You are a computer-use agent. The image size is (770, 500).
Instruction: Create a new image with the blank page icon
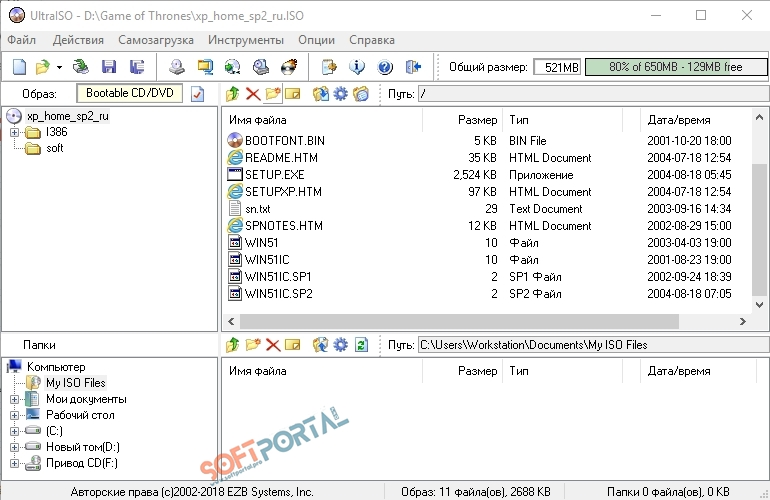pyautogui.click(x=19, y=67)
